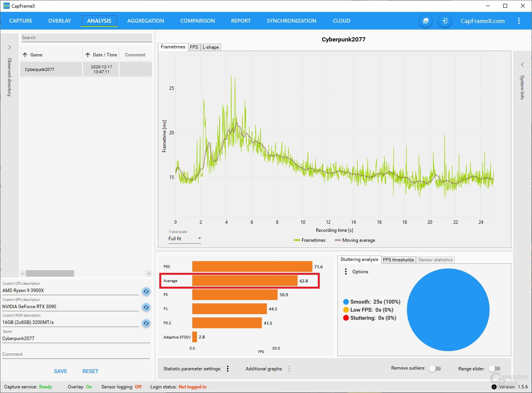The height and width of the screenshot is (393, 532).
Task: Expand the System Info side panel
Action: (522, 64)
